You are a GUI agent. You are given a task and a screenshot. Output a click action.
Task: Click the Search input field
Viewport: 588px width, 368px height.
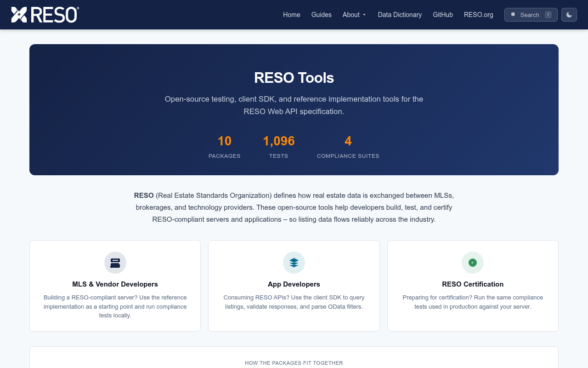pos(531,15)
